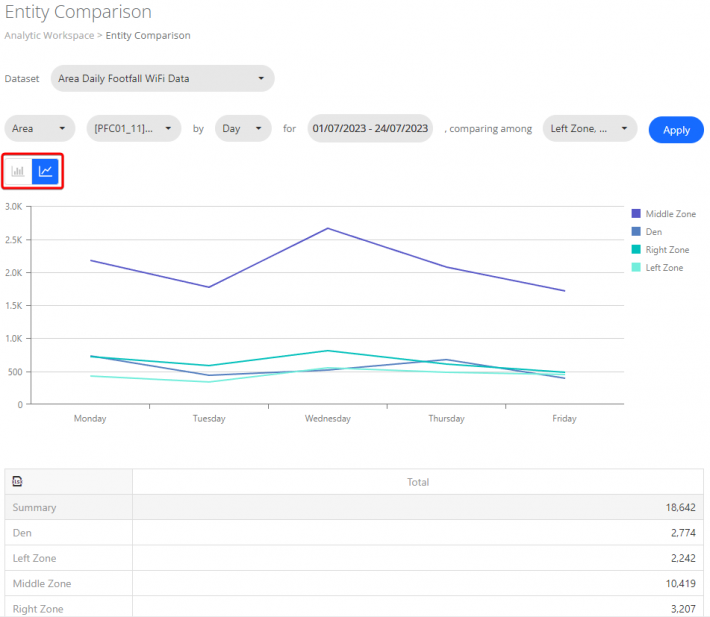Change the Day granularity dropdown

(x=243, y=129)
